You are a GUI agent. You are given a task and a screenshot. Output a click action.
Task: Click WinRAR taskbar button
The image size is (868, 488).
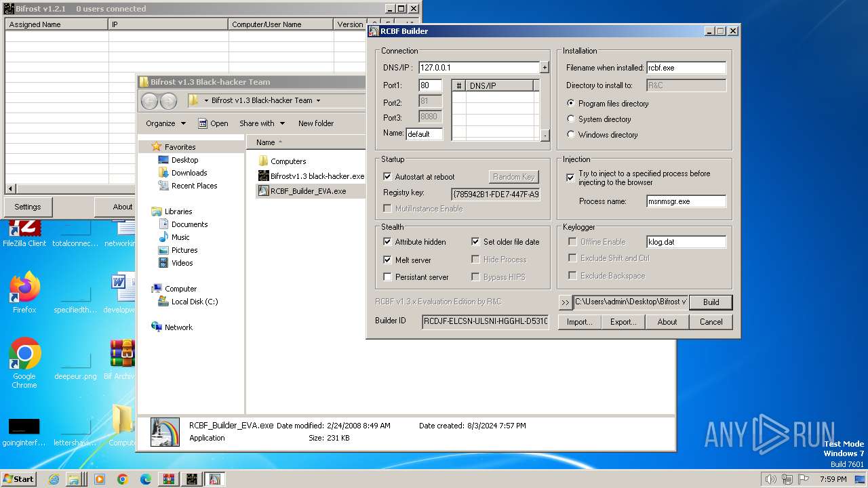click(169, 479)
